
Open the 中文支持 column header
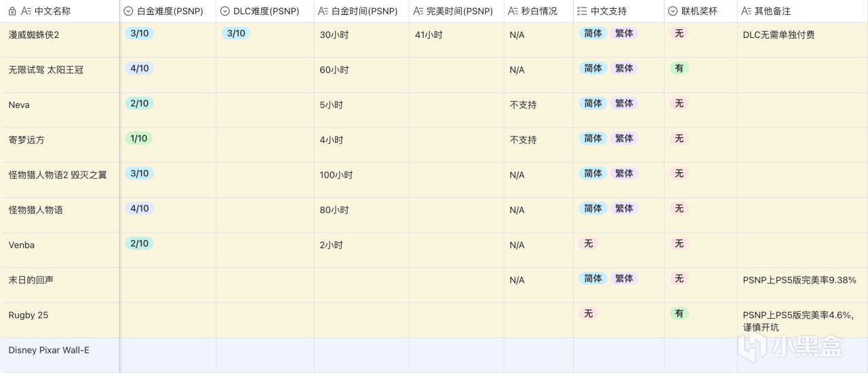click(x=618, y=12)
